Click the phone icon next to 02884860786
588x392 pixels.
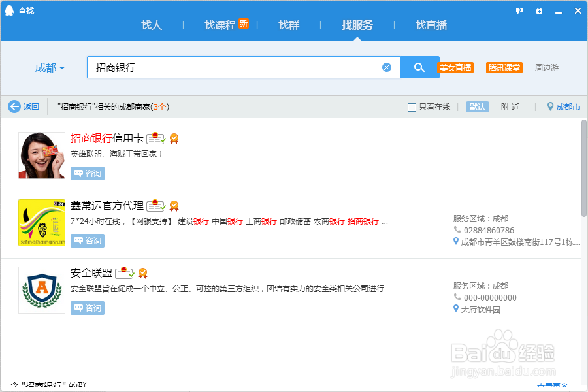[x=457, y=229]
